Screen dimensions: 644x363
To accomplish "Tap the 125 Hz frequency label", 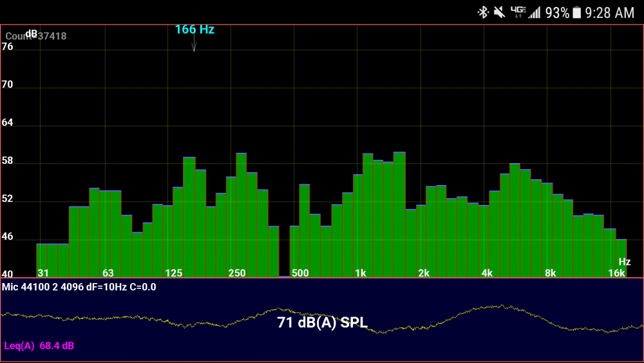I will [x=174, y=273].
